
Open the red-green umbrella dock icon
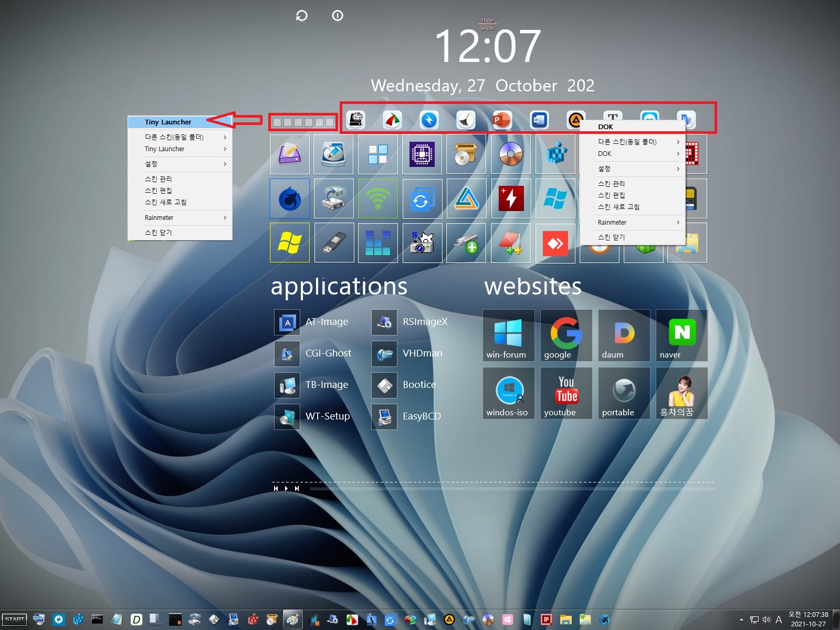pos(392,120)
